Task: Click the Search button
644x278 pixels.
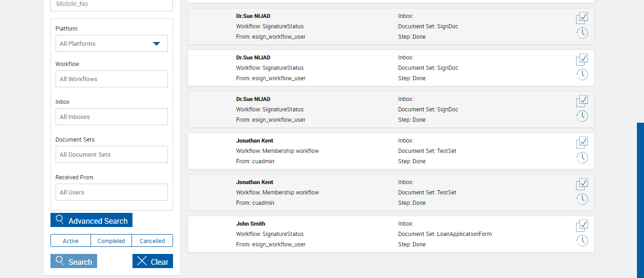Action: [74, 261]
